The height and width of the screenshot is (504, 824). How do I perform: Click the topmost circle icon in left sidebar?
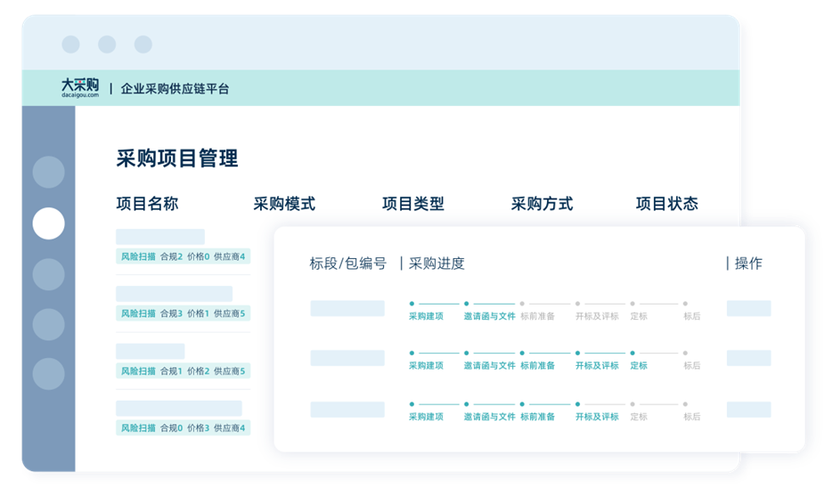pyautogui.click(x=48, y=172)
